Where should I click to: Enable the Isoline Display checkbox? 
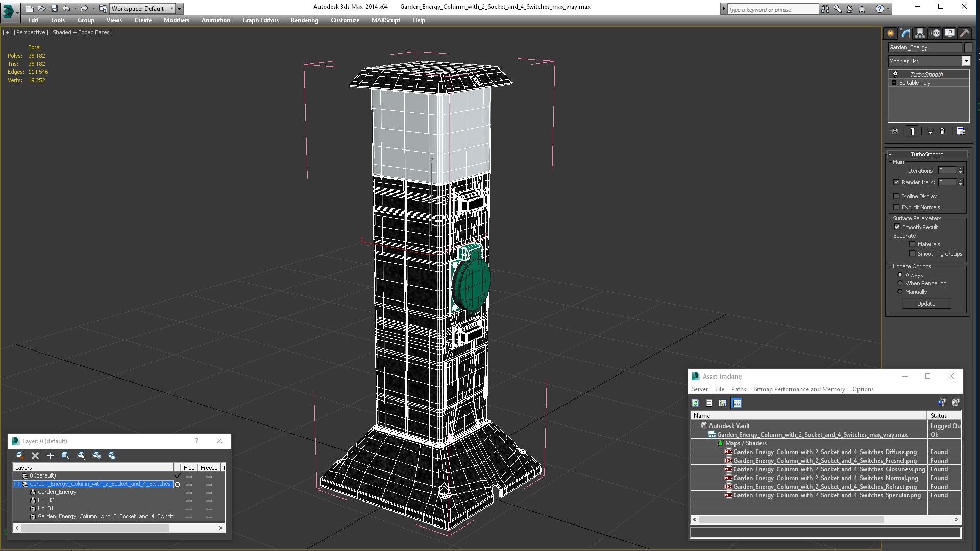[896, 196]
